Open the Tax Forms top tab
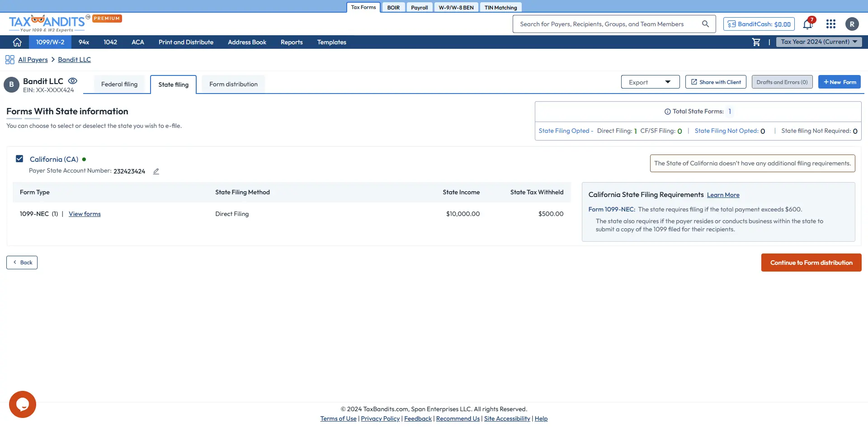The height and width of the screenshot is (427, 868). point(363,7)
